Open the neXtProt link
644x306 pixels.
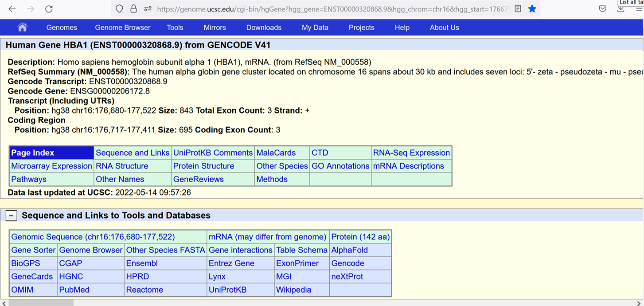pyautogui.click(x=347, y=277)
